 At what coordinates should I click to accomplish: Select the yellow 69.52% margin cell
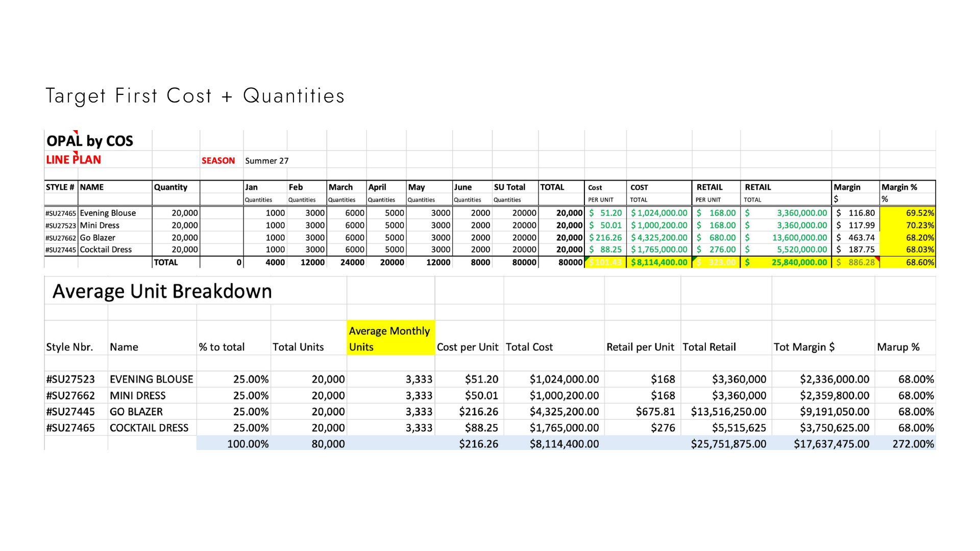(908, 213)
